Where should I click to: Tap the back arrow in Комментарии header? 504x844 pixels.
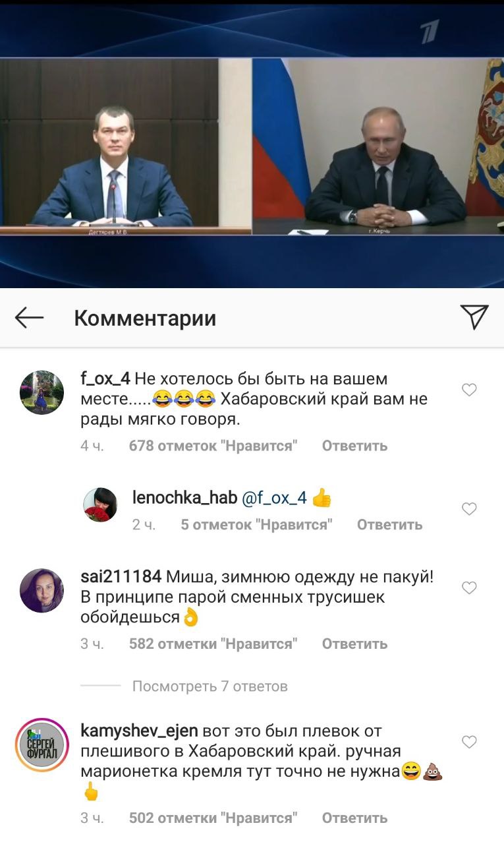(30, 318)
